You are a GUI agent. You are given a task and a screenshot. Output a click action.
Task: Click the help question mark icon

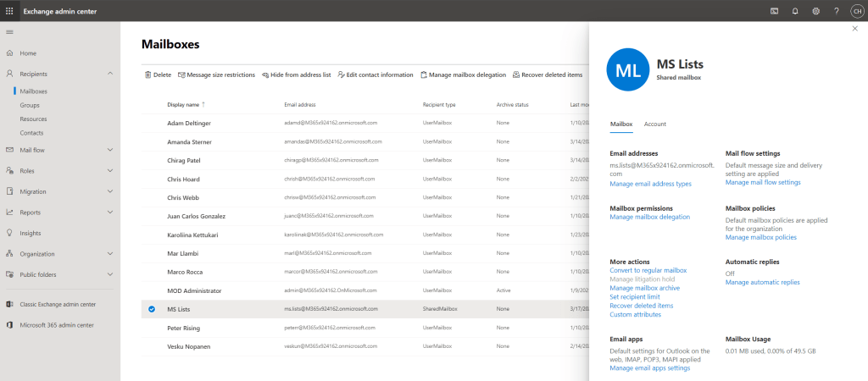836,10
